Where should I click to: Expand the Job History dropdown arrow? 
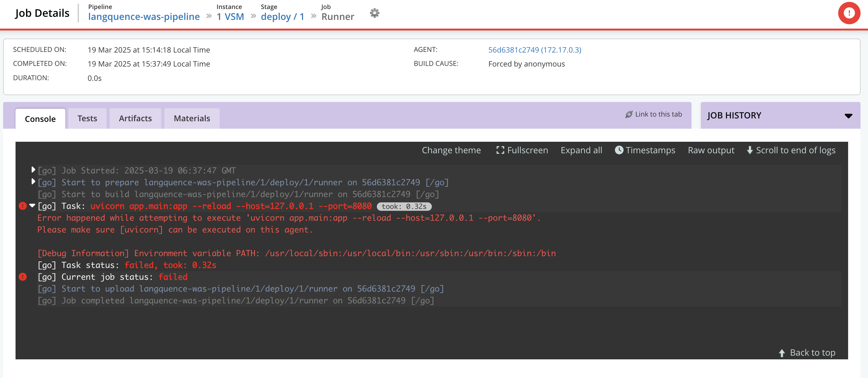pos(848,116)
